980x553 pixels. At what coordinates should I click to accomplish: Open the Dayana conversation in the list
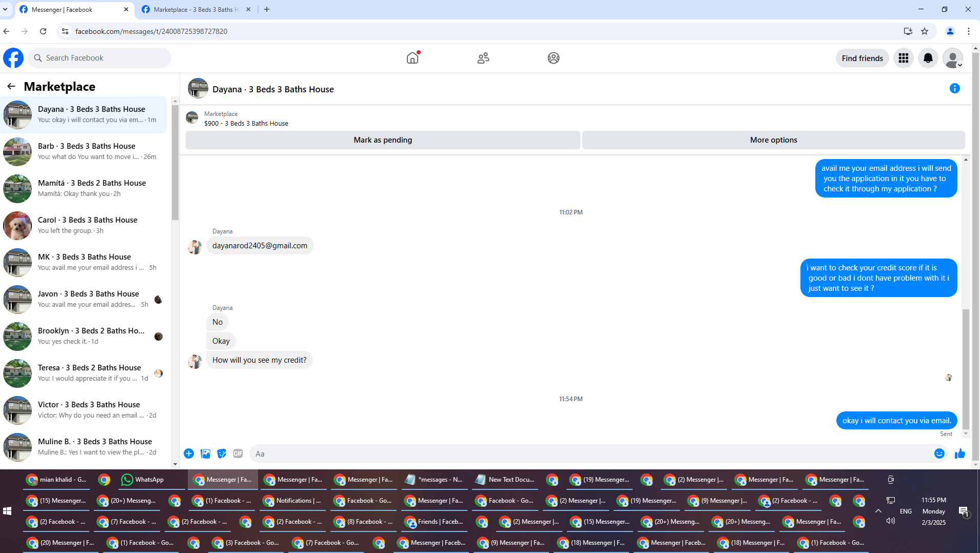tap(84, 114)
